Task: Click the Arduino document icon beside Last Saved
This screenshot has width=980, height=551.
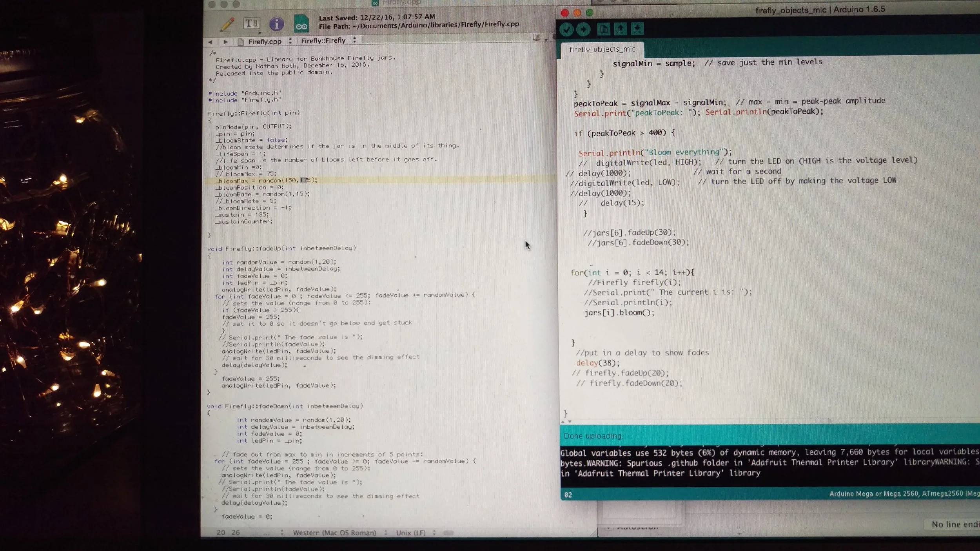Action: pyautogui.click(x=301, y=24)
